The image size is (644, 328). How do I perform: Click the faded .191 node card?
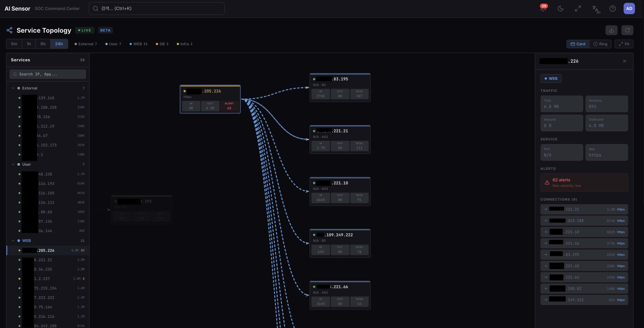point(141,210)
